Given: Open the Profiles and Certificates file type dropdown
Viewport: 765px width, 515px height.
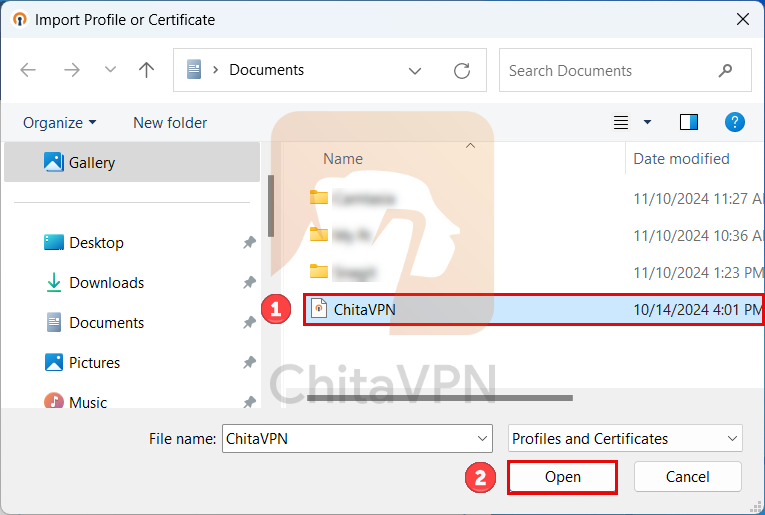Looking at the screenshot, I should click(625, 438).
